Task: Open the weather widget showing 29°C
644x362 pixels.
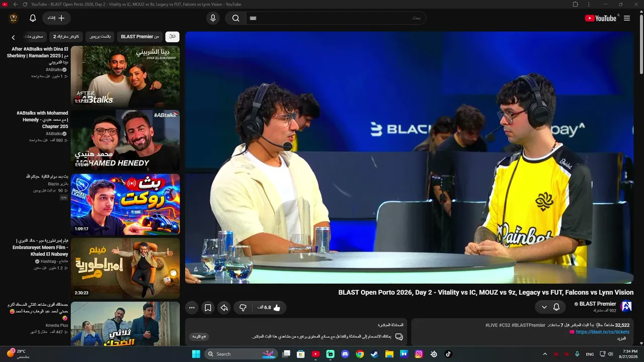Action: pyautogui.click(x=18, y=354)
